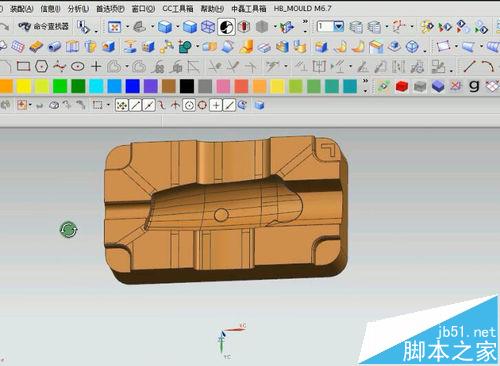Click the Datum Plane grid icon
This screenshot has width=500, height=366.
point(17,47)
